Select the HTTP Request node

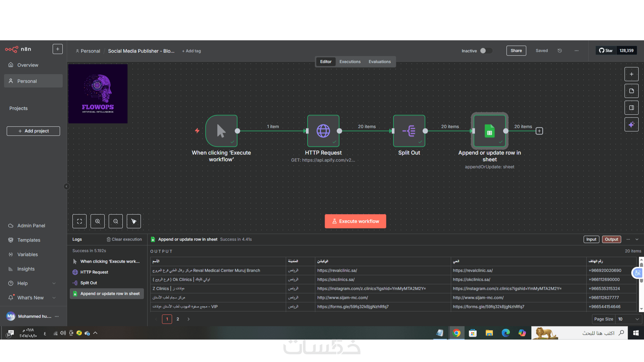[323, 131]
